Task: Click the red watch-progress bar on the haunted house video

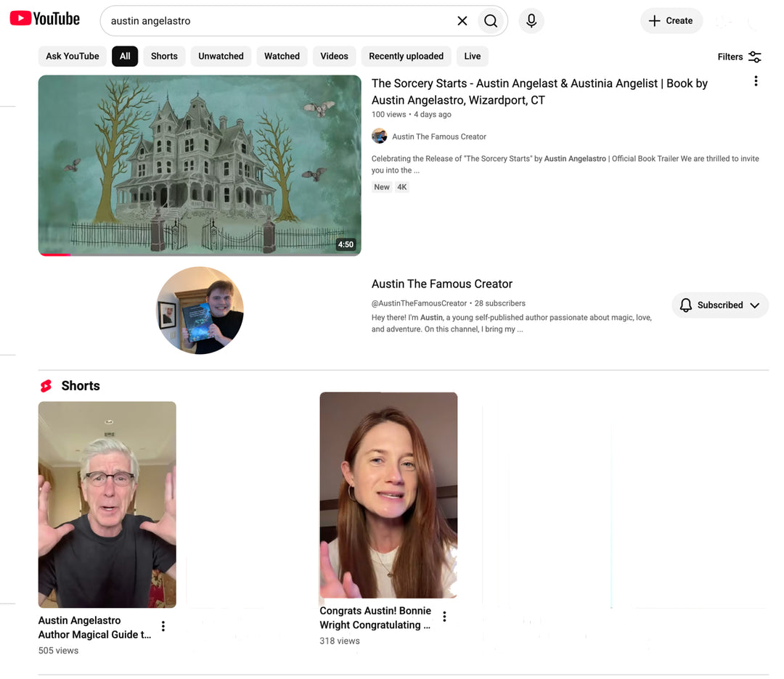Action: [54, 255]
